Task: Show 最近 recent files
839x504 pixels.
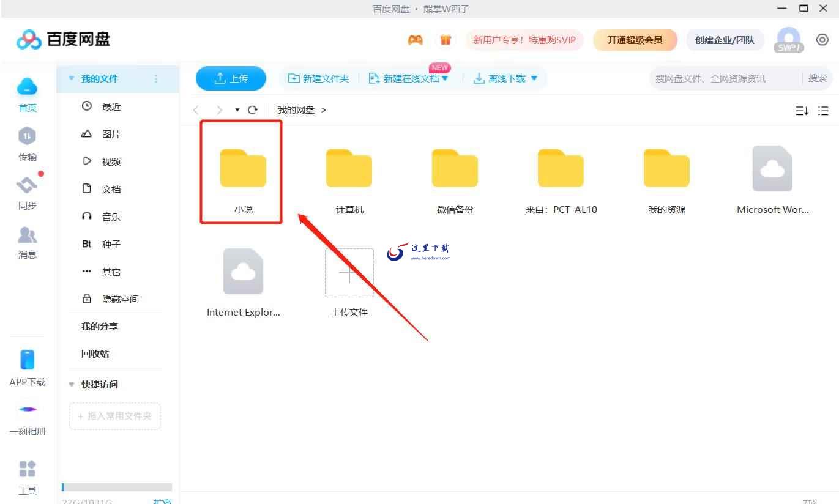Action: [x=110, y=106]
